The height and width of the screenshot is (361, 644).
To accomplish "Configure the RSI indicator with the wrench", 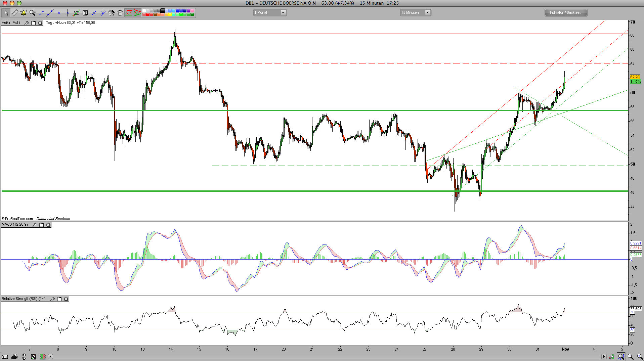I will click(53, 299).
